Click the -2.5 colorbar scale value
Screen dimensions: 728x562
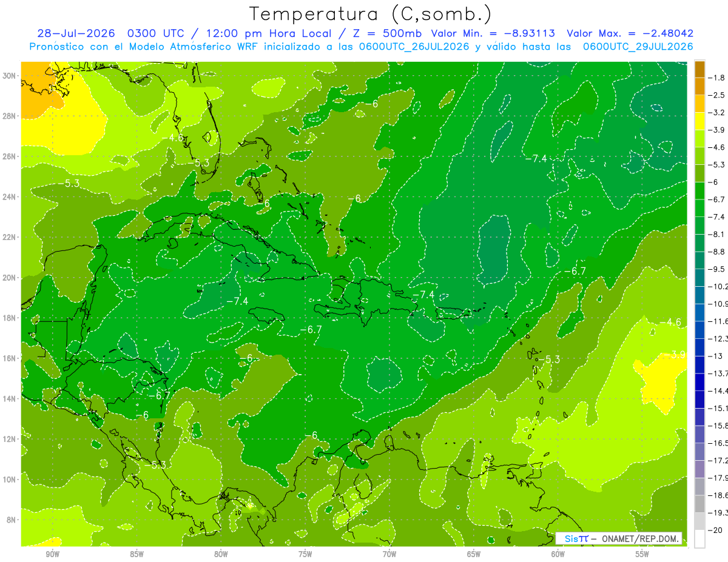pyautogui.click(x=716, y=95)
